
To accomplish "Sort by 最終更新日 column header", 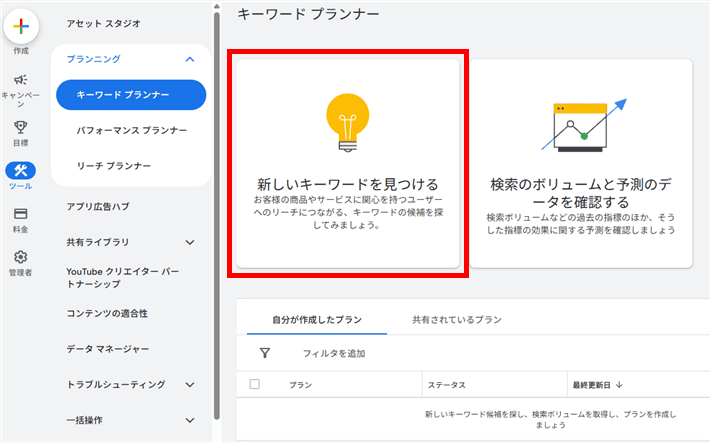I will pos(591,385).
